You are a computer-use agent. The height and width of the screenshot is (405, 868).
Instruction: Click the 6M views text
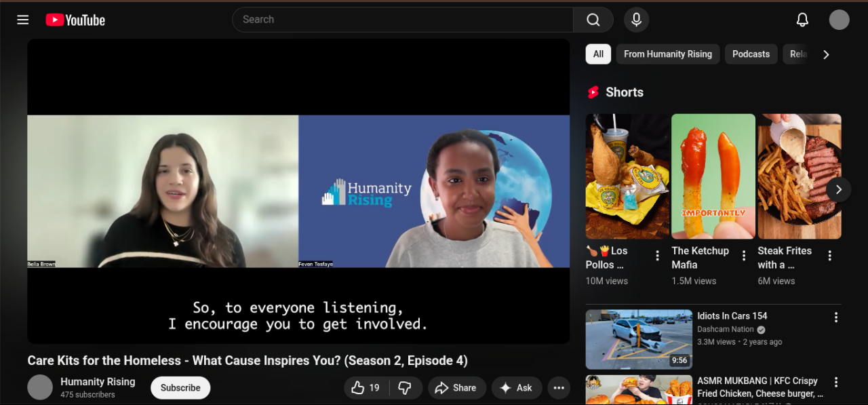[x=776, y=281]
